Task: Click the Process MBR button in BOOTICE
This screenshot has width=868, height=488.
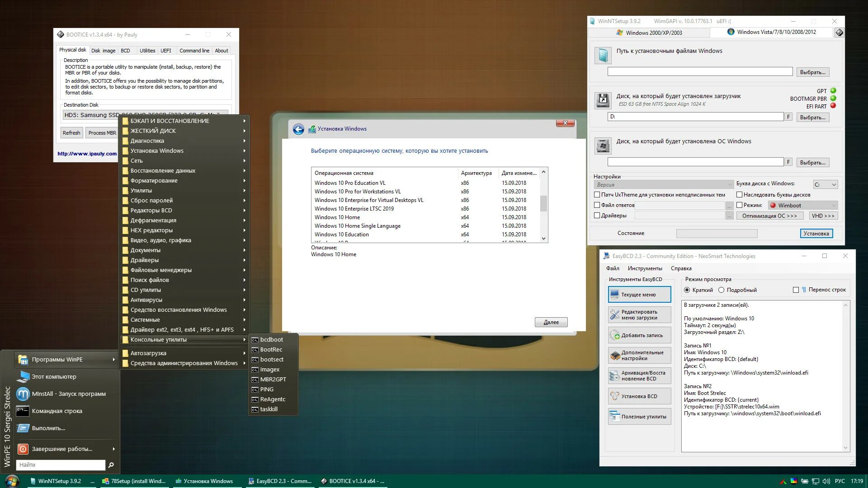Action: click(x=102, y=133)
